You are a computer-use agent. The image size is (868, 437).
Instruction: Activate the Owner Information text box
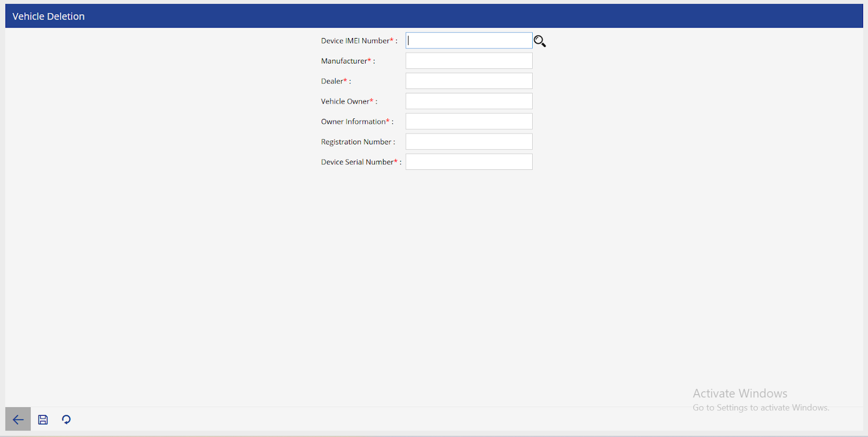click(x=469, y=122)
